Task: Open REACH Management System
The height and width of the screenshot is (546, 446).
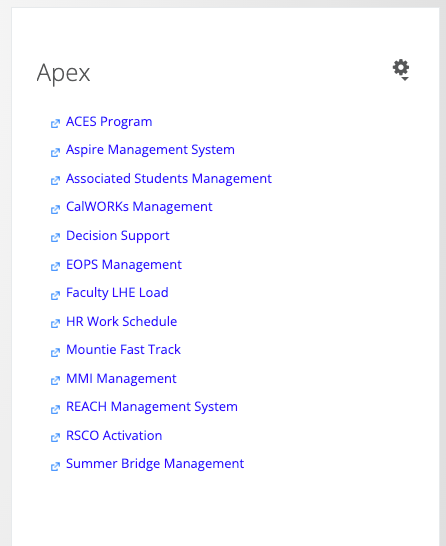Action: coord(152,407)
